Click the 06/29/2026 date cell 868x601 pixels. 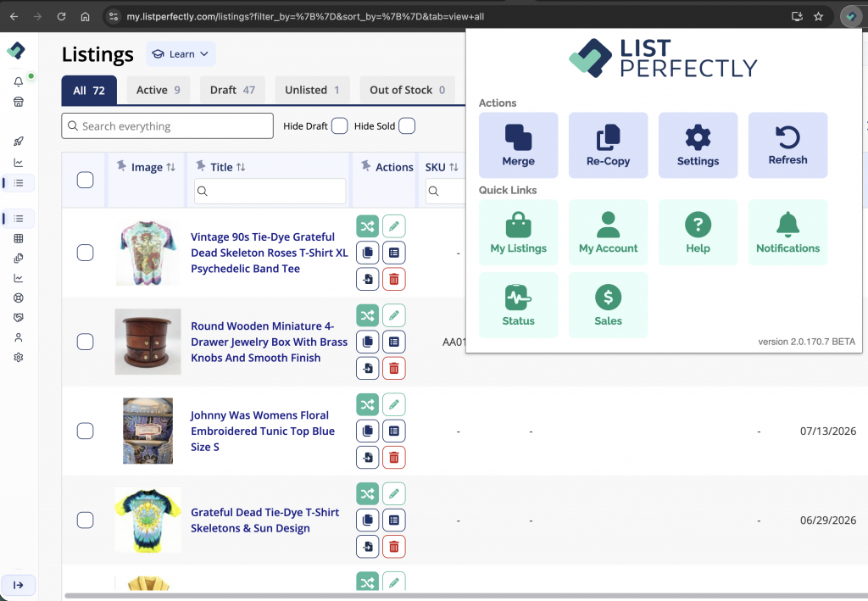pyautogui.click(x=827, y=520)
